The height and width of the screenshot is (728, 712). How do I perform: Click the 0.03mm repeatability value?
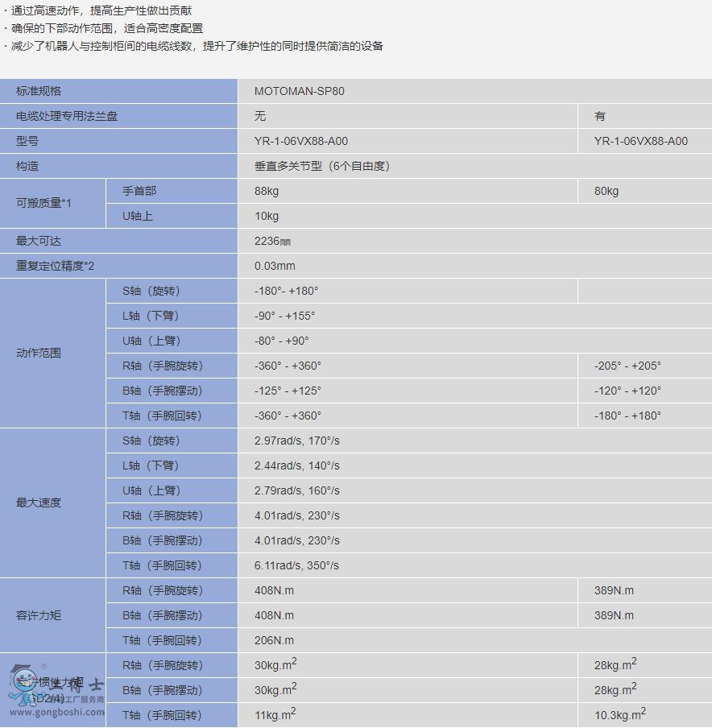[275, 266]
